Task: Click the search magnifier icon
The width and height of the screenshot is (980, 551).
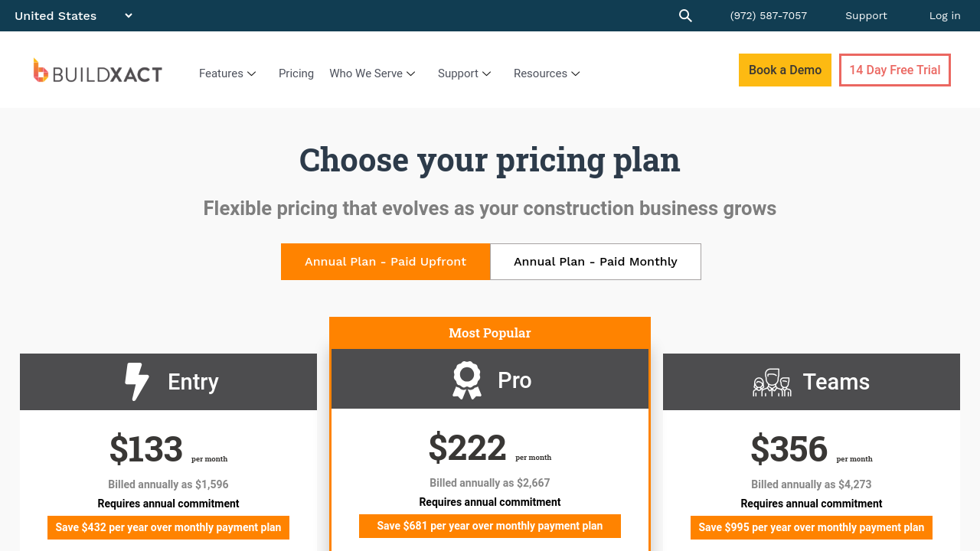Action: tap(685, 16)
